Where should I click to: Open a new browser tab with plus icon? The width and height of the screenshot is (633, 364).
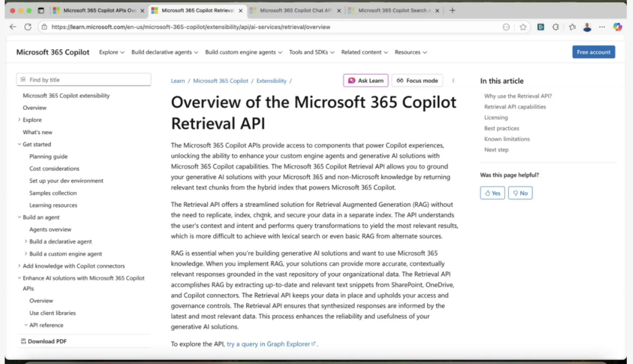pyautogui.click(x=452, y=11)
